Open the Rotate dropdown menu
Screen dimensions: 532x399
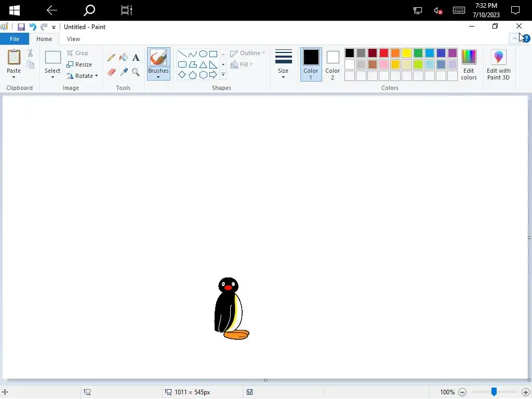pos(83,76)
